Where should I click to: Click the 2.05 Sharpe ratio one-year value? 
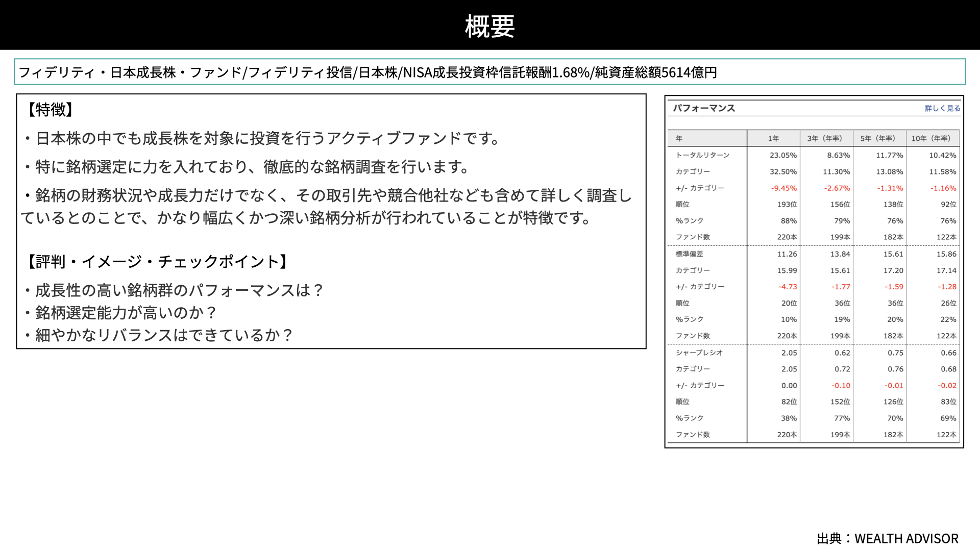pyautogui.click(x=789, y=353)
